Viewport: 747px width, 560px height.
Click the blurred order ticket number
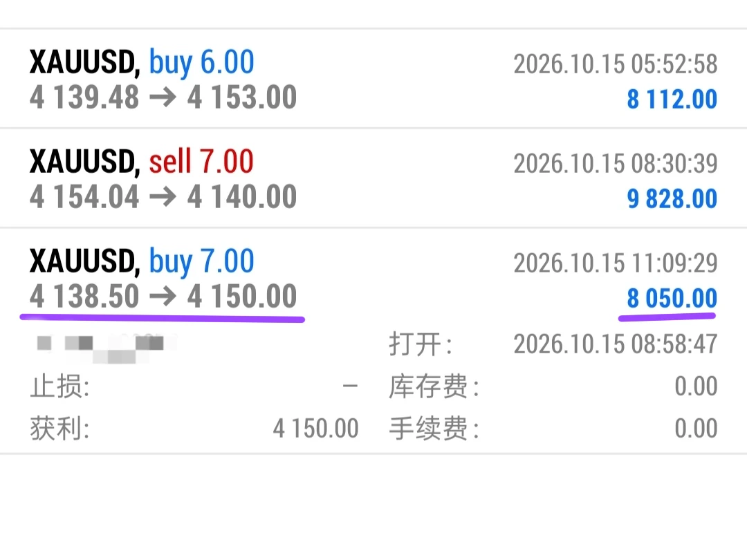pos(106,346)
